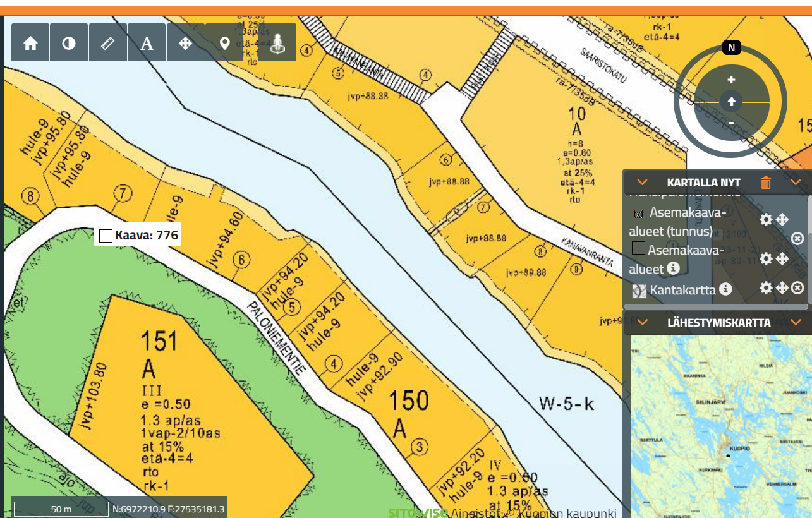Image resolution: width=812 pixels, height=518 pixels.
Task: Expand Lähestymiskartta panel with its right chevron
Action: [796, 322]
